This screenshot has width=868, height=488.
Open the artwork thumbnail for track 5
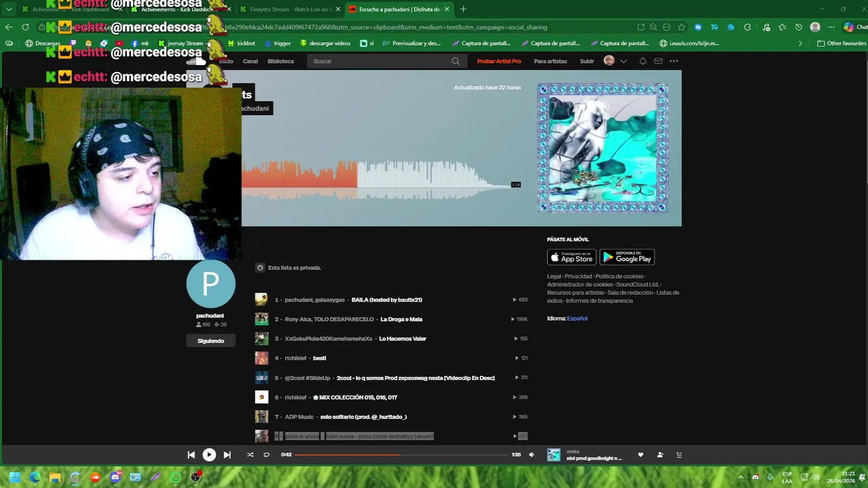coord(261,378)
